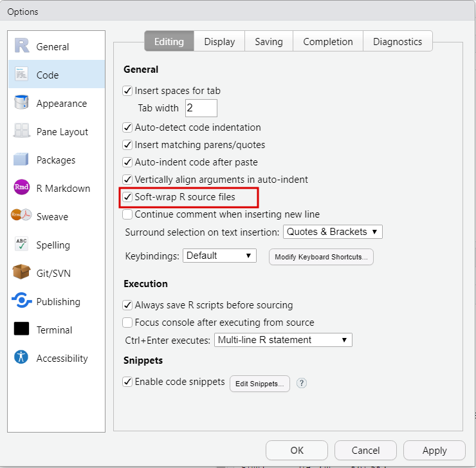
Task: Open the R Markdown Rmd icon
Action: point(22,188)
